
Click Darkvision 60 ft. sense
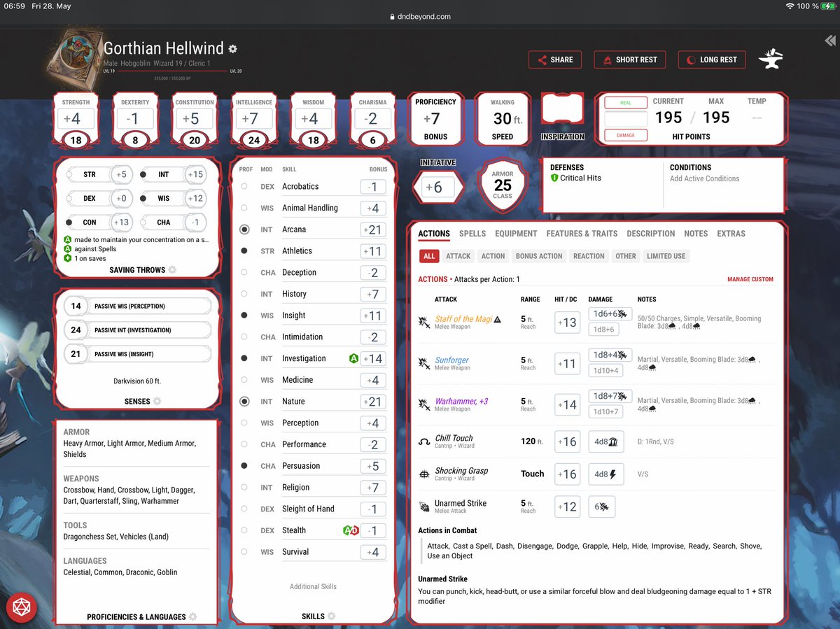pos(138,381)
